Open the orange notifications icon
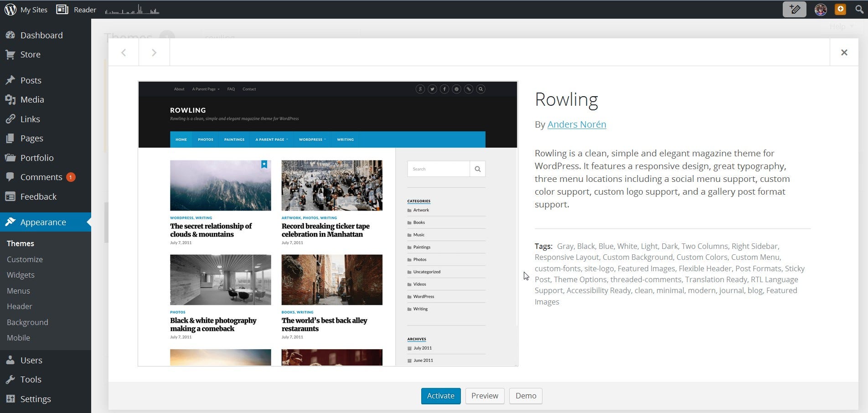The height and width of the screenshot is (413, 868). point(840,9)
